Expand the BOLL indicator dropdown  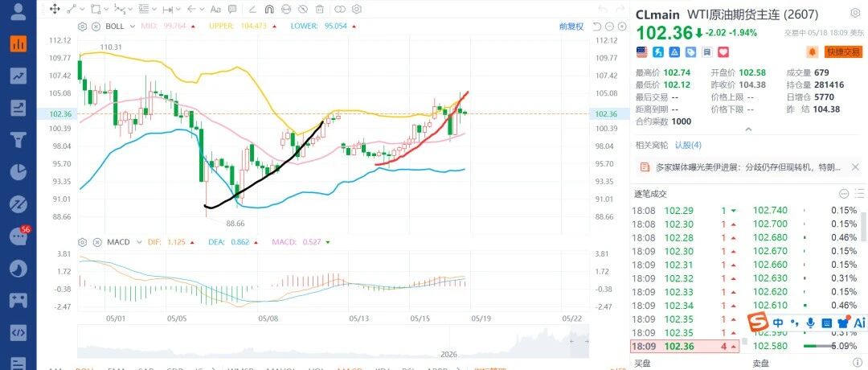point(132,26)
